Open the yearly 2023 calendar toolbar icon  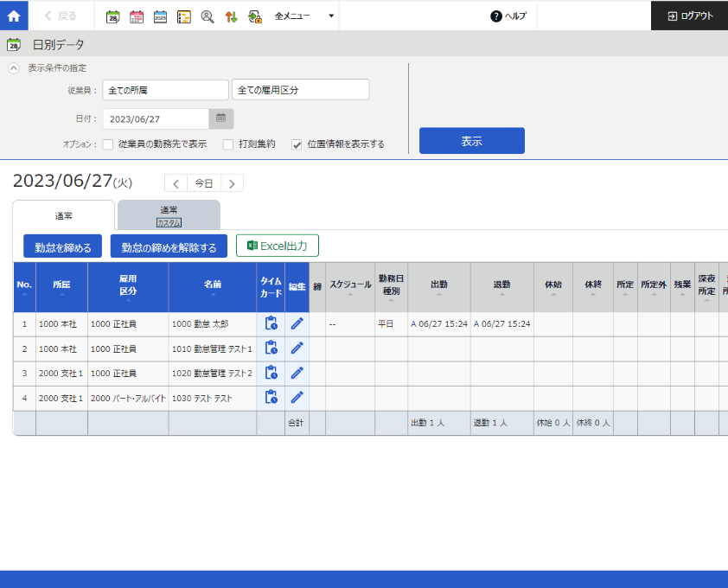click(x=160, y=17)
